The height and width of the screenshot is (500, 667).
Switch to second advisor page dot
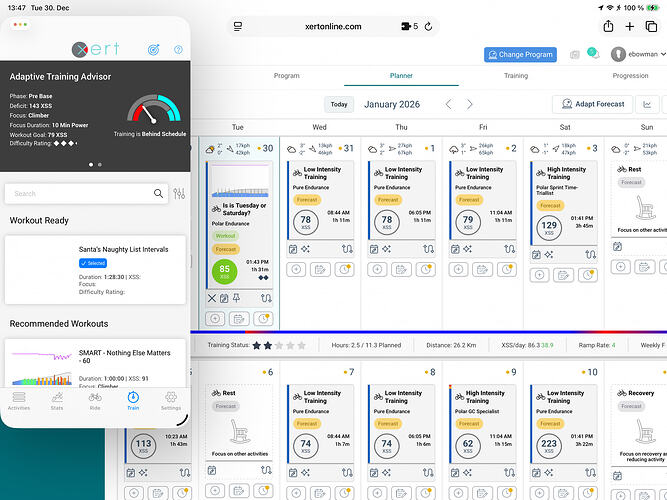point(100,163)
